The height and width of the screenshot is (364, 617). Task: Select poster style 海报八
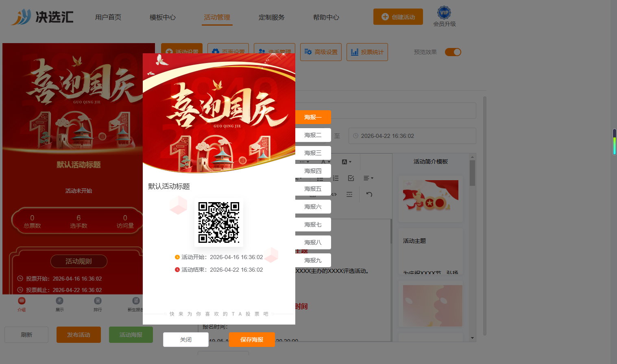pos(313,242)
